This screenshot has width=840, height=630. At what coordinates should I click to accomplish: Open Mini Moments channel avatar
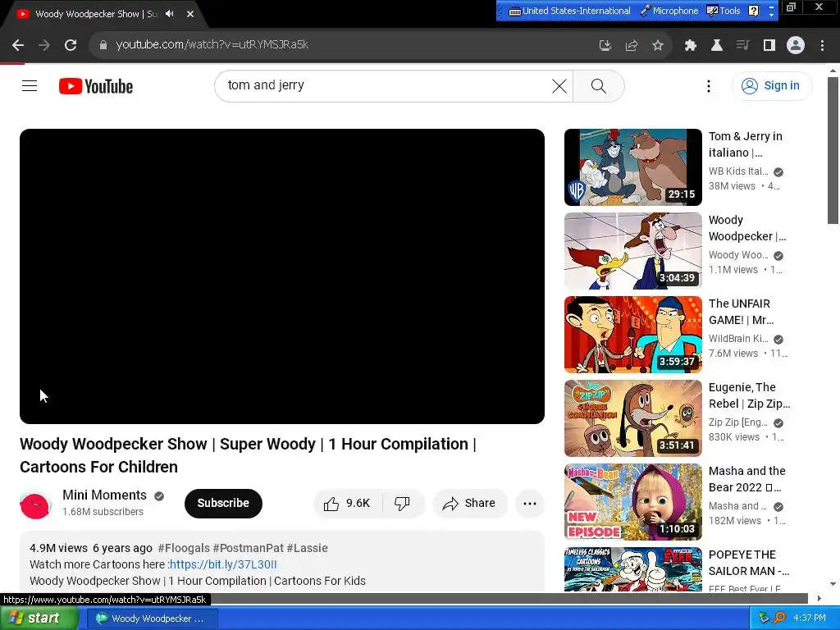35,504
